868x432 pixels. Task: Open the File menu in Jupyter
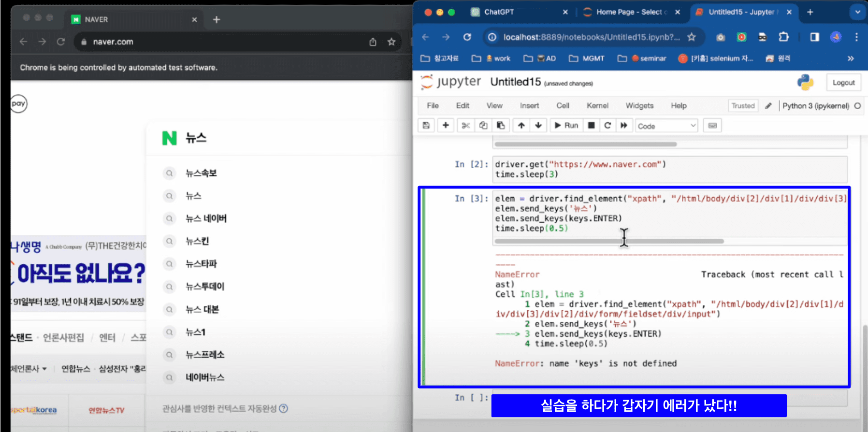[x=433, y=106]
